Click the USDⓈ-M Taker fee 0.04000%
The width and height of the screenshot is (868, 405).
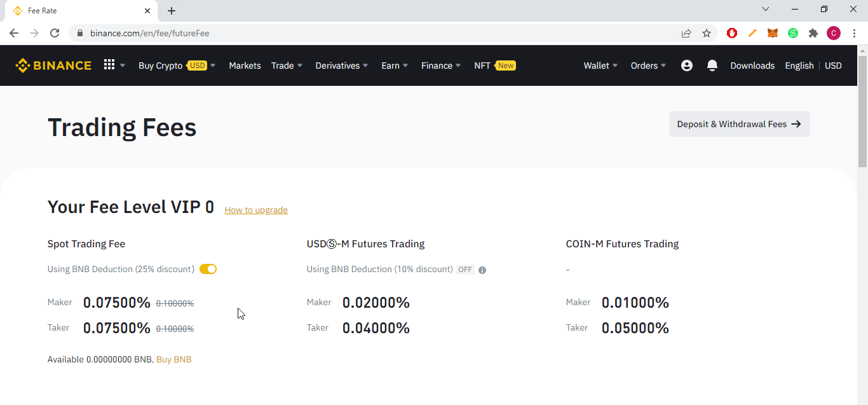coord(376,328)
